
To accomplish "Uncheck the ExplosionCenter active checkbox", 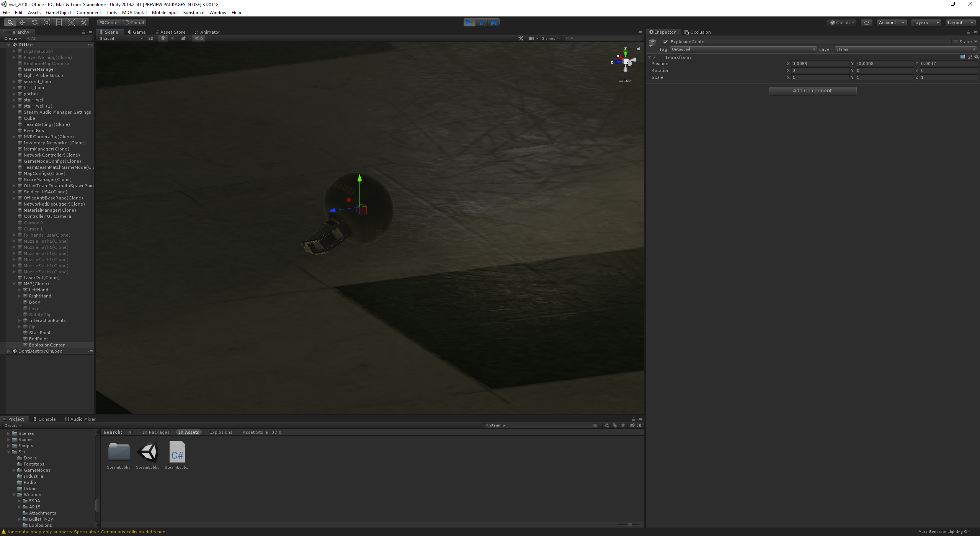I will point(665,41).
